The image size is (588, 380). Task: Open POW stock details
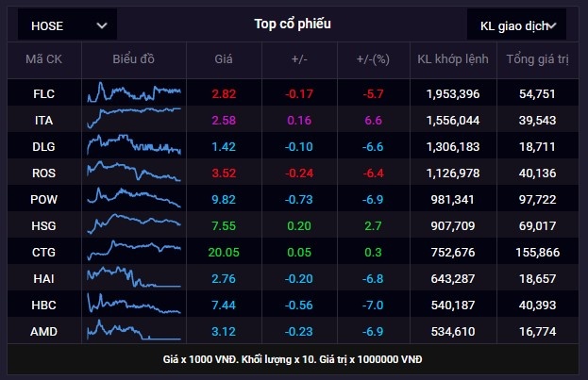click(x=44, y=199)
